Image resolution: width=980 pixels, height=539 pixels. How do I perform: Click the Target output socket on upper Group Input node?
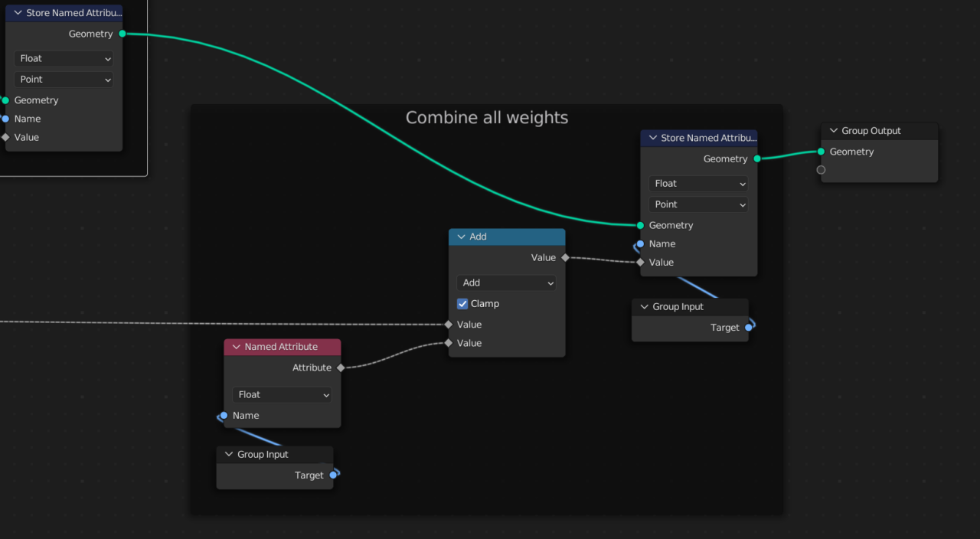(x=750, y=327)
